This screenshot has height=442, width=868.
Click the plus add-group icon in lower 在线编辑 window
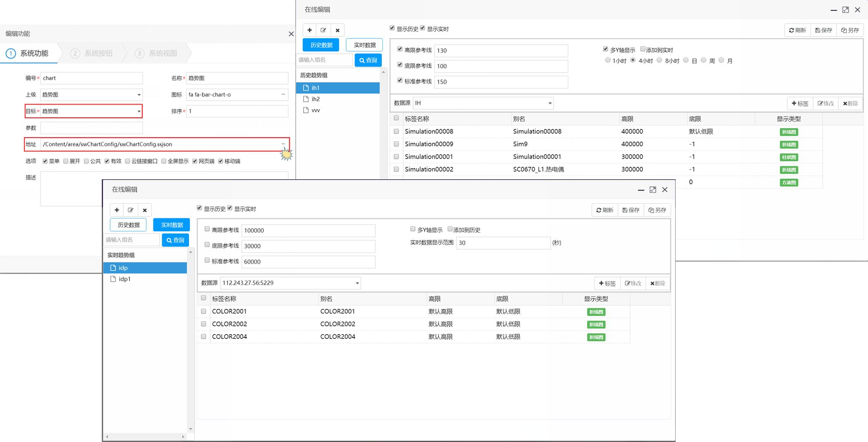[x=117, y=210]
